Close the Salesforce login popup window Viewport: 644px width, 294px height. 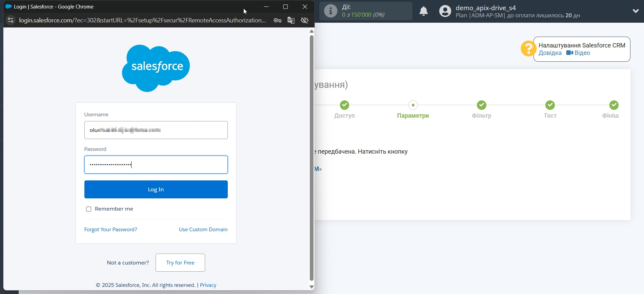(x=305, y=6)
